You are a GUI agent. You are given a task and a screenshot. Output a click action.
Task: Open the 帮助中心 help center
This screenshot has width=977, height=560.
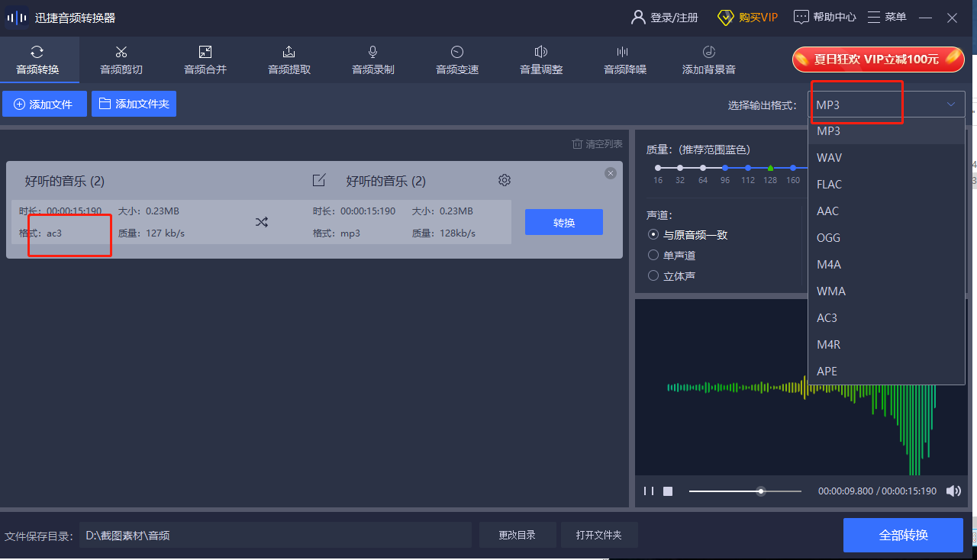pos(825,17)
